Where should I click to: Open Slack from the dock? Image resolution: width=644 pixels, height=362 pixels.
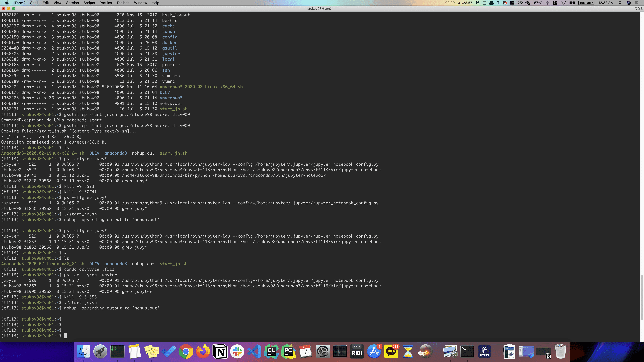click(x=237, y=352)
